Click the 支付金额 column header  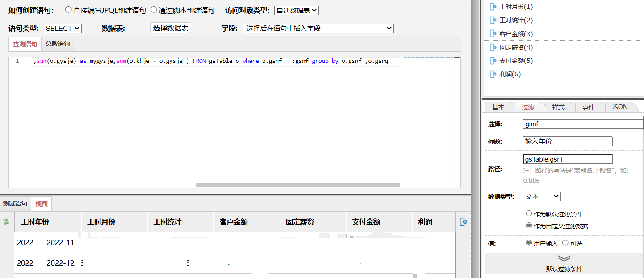point(379,222)
